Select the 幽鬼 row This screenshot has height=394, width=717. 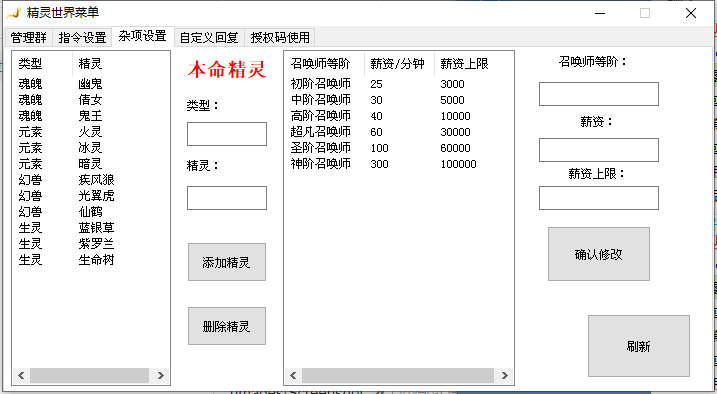91,84
